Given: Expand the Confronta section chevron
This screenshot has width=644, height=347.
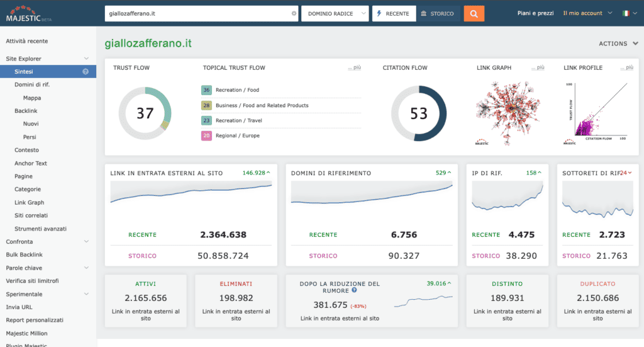Looking at the screenshot, I should click(86, 241).
